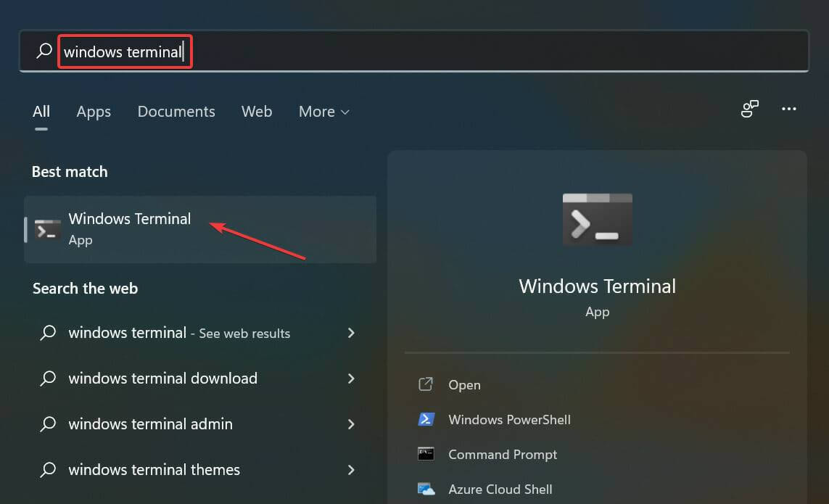Open search options via the ellipsis icon
The image size is (829, 504).
point(789,109)
